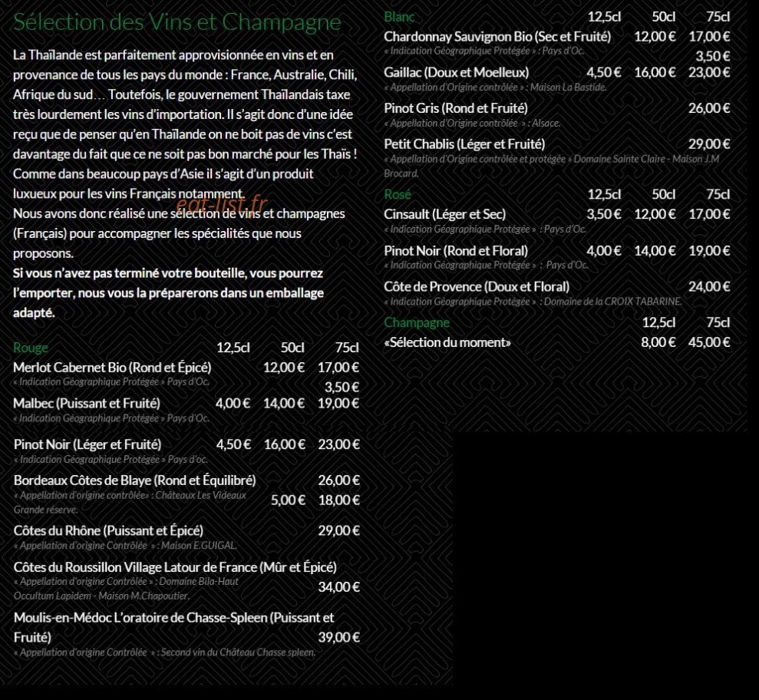Image resolution: width=759 pixels, height=700 pixels.
Task: Click 'Pinot Gris (Rond et Fruité)'
Action: [x=456, y=108]
